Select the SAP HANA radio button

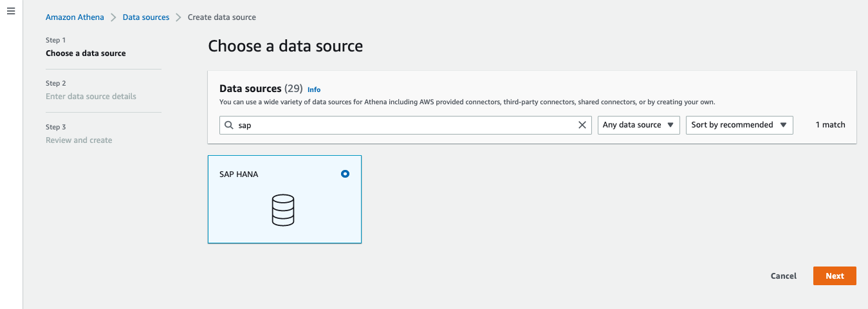click(345, 174)
